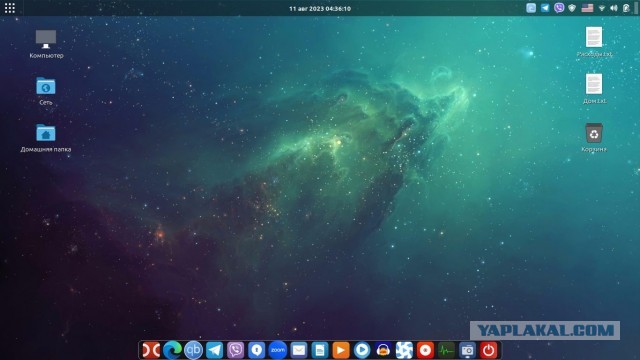Launch the red-white first dock icon
This screenshot has height=360, width=640.
[151, 350]
